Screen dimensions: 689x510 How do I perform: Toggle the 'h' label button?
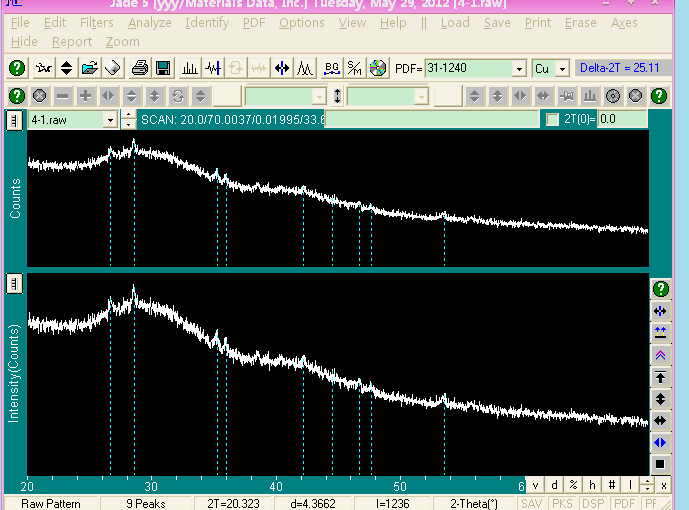(x=592, y=485)
